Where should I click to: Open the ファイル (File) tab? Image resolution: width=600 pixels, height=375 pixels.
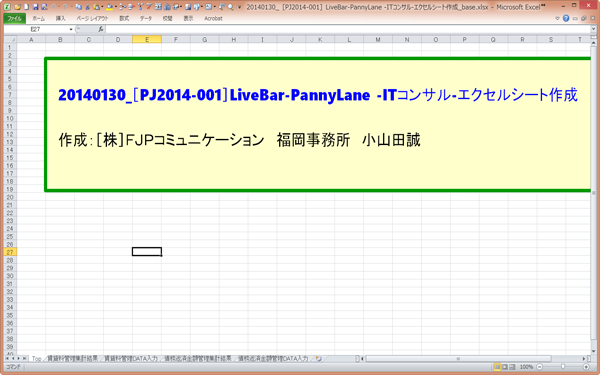(x=15, y=18)
